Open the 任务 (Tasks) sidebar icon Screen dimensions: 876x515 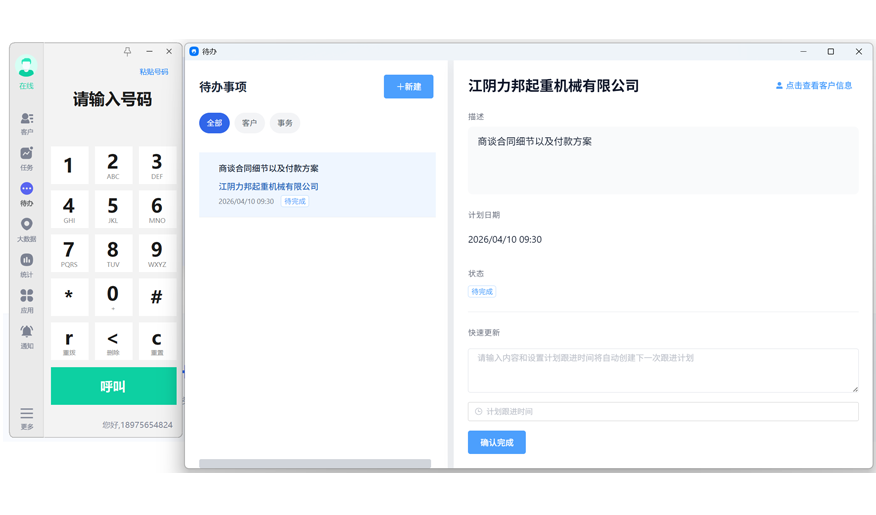[x=27, y=155]
